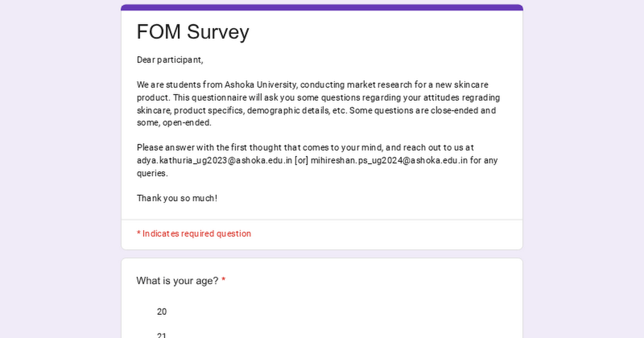Click the red asterisk beside the age question

click(x=223, y=281)
